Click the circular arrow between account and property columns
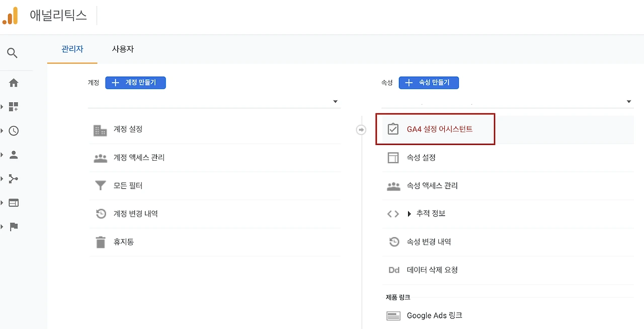Screen dimensions: 644x329 (361, 130)
